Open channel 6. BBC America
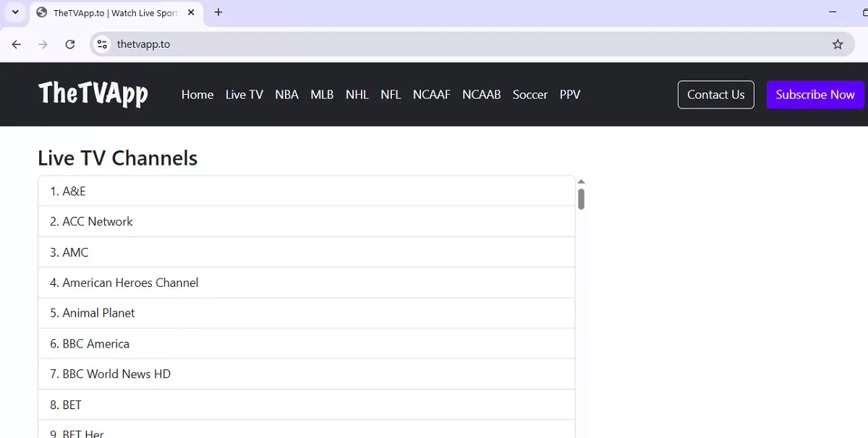The width and height of the screenshot is (868, 438). (x=307, y=343)
